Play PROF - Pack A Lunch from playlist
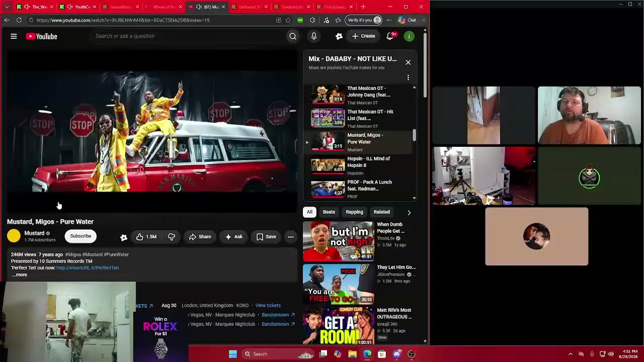The height and width of the screenshot is (362, 644). tap(359, 189)
